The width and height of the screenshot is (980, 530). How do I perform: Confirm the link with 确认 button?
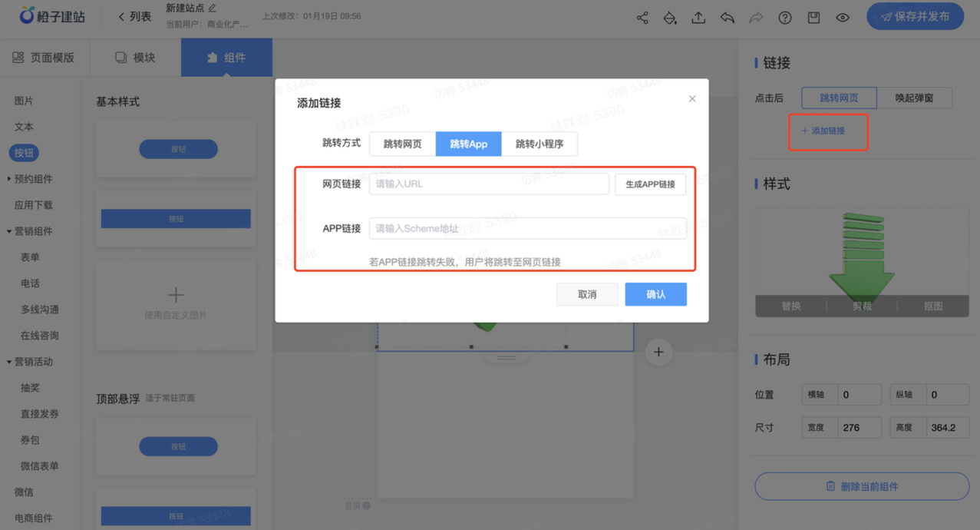click(655, 294)
